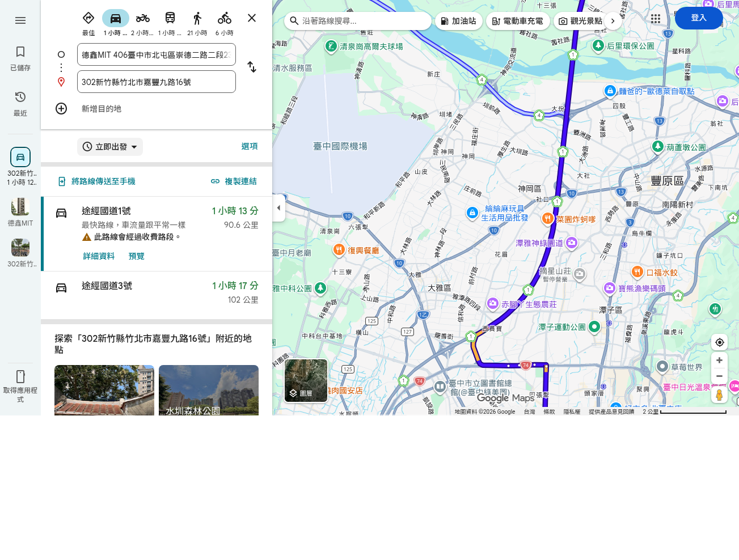Send route to phone via 將路線傳送至手機
Screen dimensions: 739x560
click(97, 181)
